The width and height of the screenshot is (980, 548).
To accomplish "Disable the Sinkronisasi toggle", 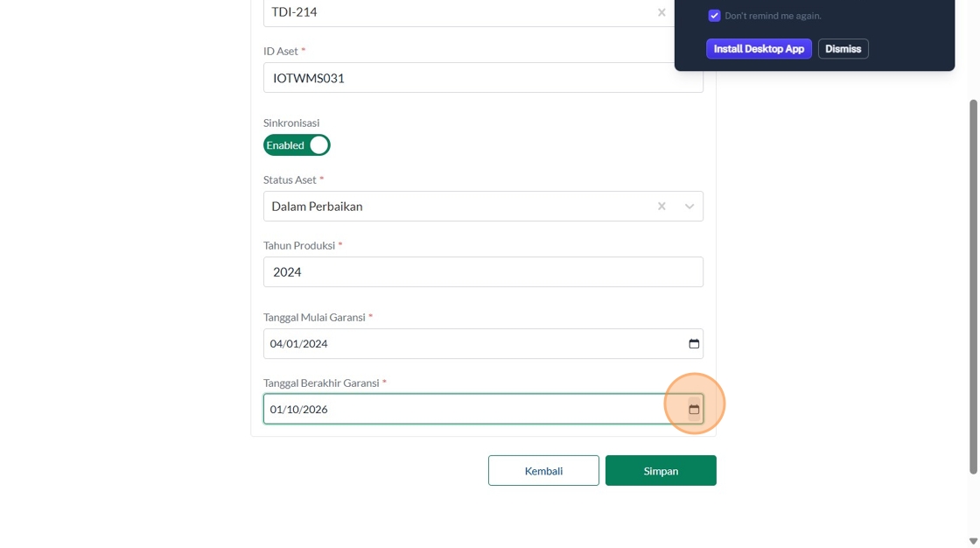I will point(297,145).
